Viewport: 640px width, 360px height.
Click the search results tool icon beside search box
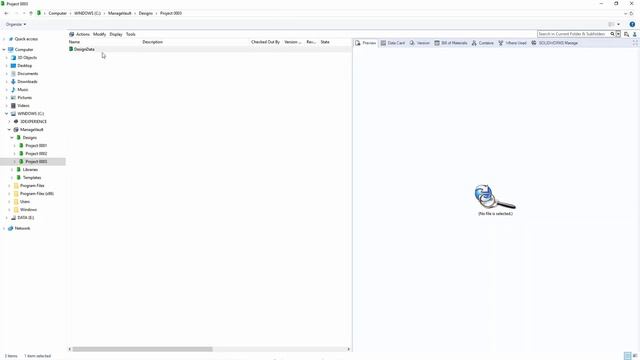[626, 34]
